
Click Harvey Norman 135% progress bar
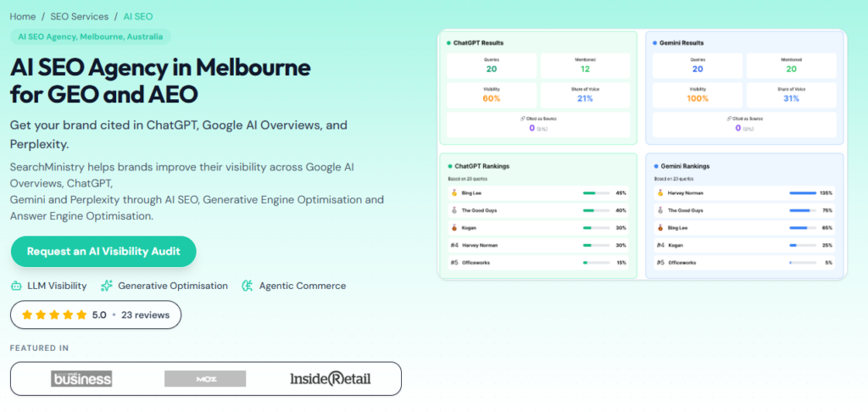pos(803,193)
